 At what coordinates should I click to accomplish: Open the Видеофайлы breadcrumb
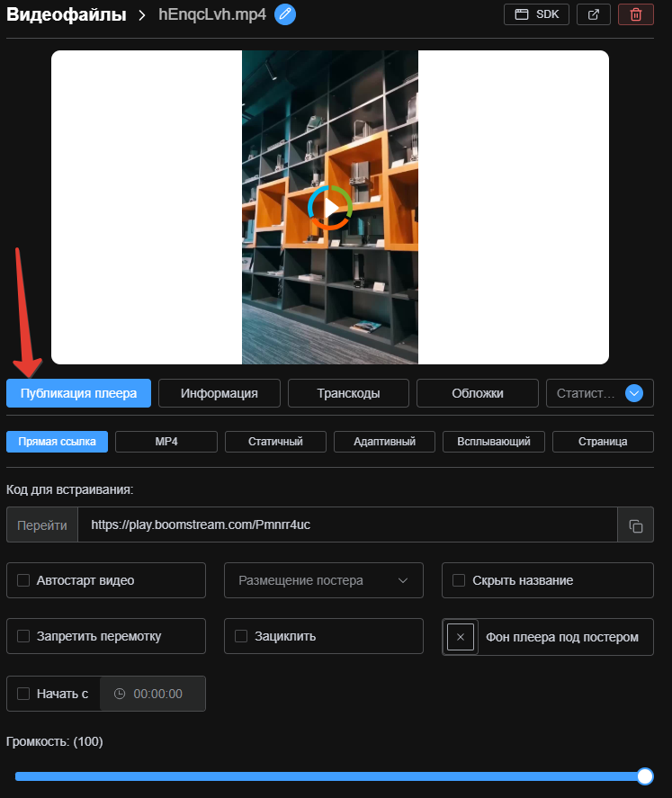click(67, 14)
